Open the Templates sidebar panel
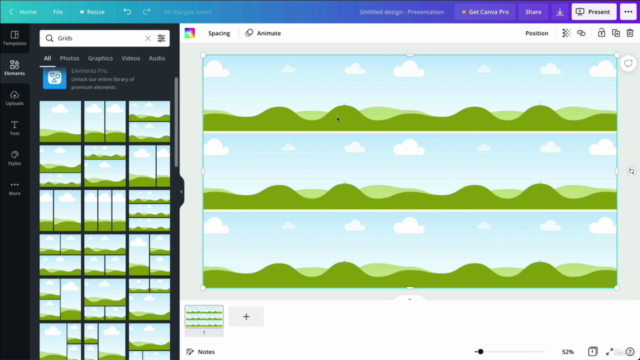This screenshot has height=360, width=640. click(15, 38)
